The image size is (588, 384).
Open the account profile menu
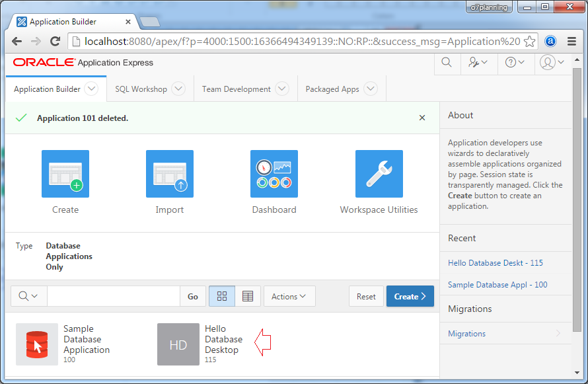(552, 62)
